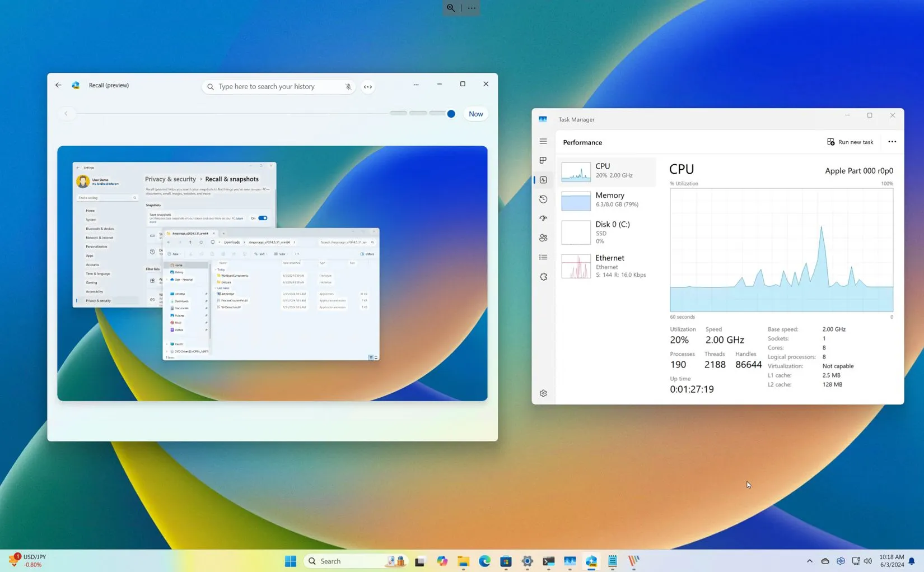Viewport: 924px width, 572px height.
Task: Open App history page in Task Manager
Action: tap(543, 199)
